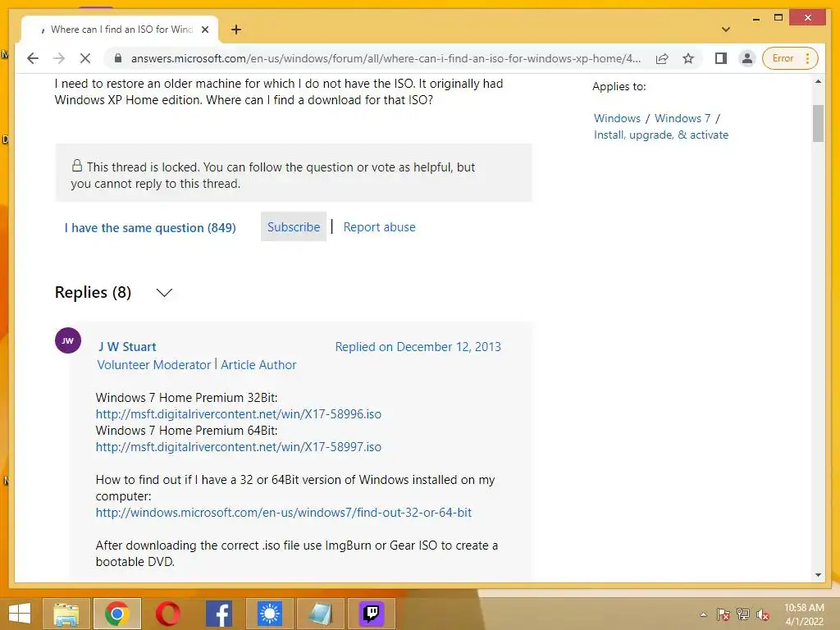Share this page icon in address bar
The height and width of the screenshot is (630, 840).
[x=662, y=58]
